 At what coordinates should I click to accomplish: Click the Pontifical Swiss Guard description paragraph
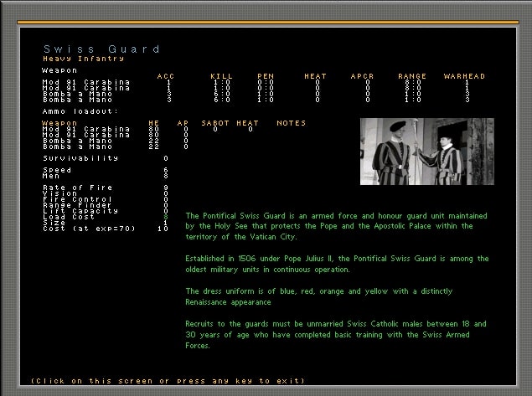329,226
